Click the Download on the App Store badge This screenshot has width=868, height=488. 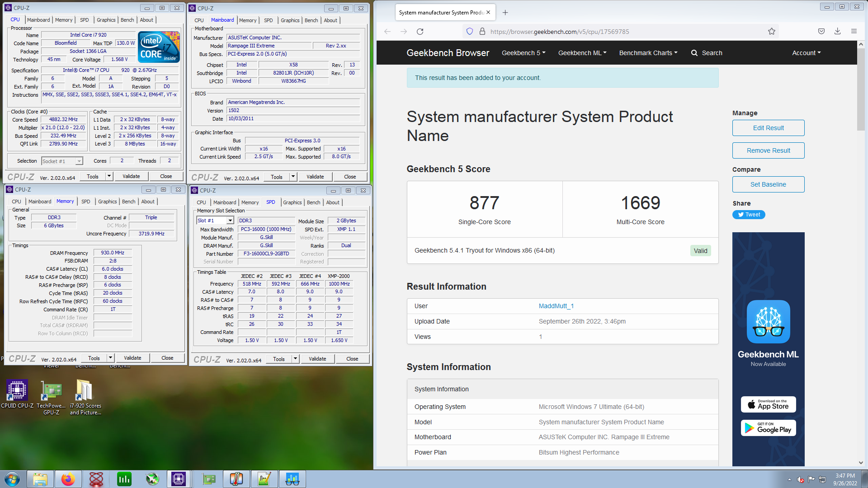click(768, 404)
